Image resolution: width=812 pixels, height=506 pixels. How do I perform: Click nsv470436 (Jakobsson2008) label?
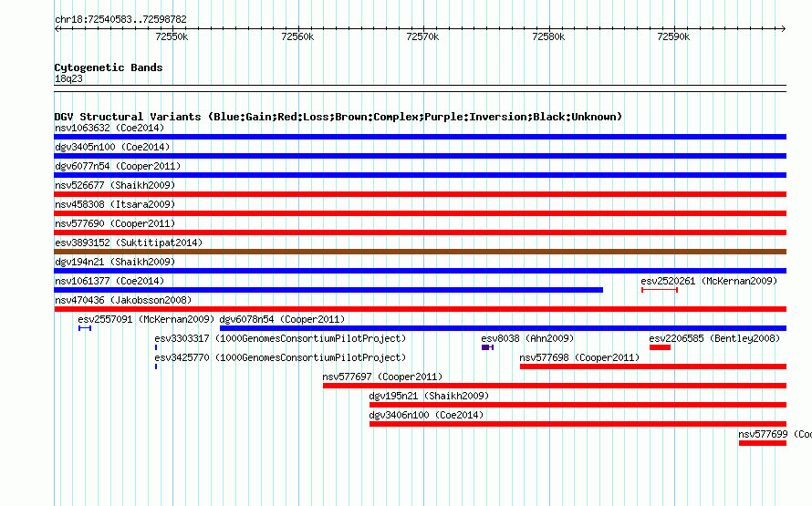tap(123, 300)
